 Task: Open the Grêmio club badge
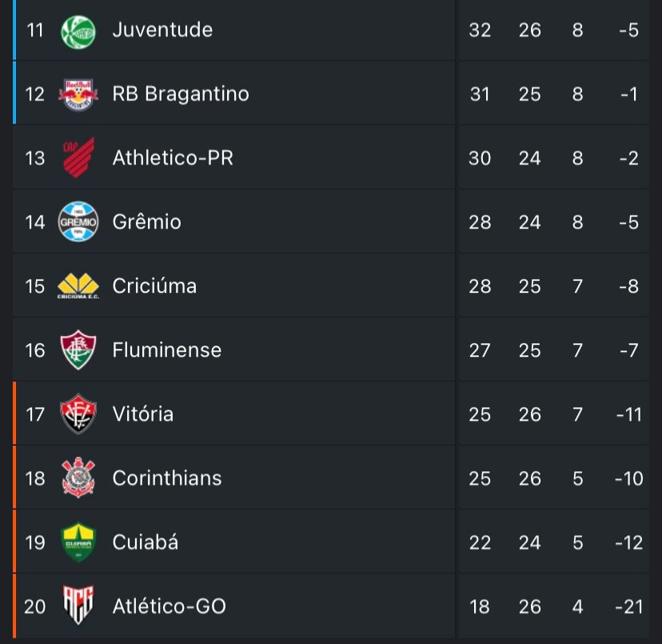tap(78, 222)
